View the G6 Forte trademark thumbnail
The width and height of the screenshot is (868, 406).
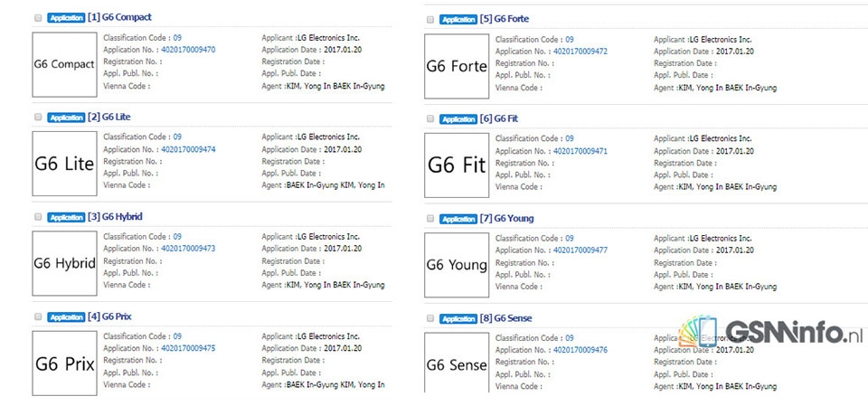457,66
